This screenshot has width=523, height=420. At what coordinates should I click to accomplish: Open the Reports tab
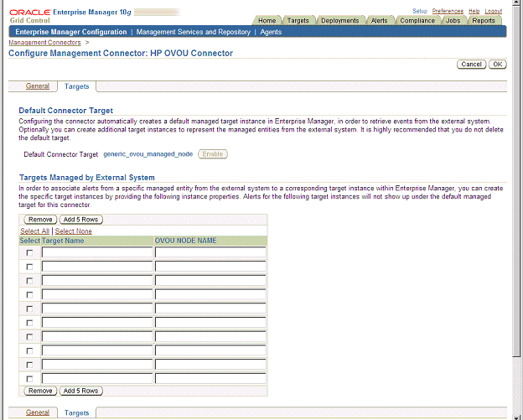[484, 20]
